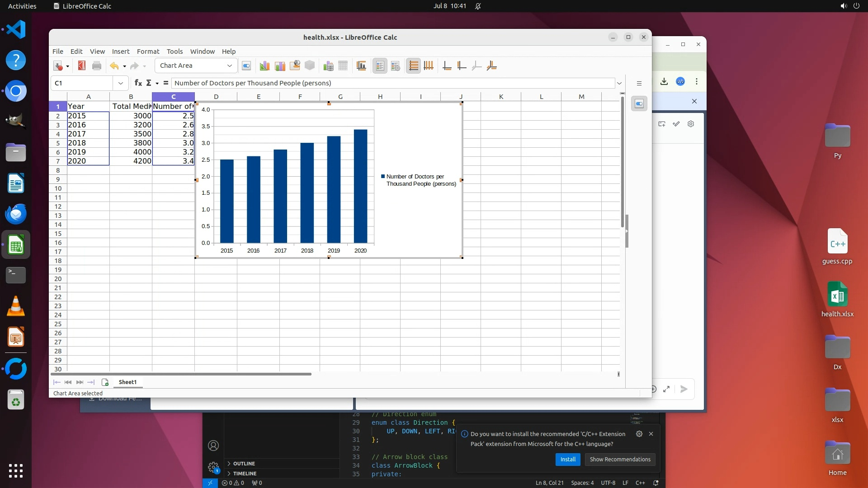Viewport: 868px width, 488px height.
Task: Expand the formula bar arrow
Action: tap(619, 83)
